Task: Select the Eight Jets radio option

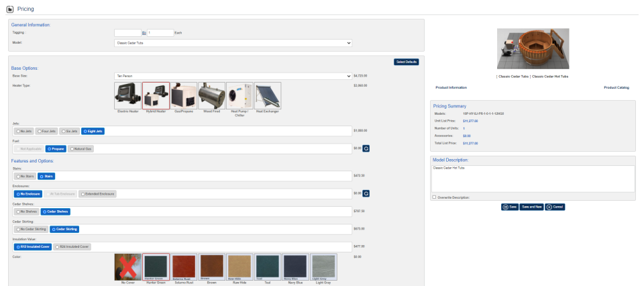Action: point(93,131)
